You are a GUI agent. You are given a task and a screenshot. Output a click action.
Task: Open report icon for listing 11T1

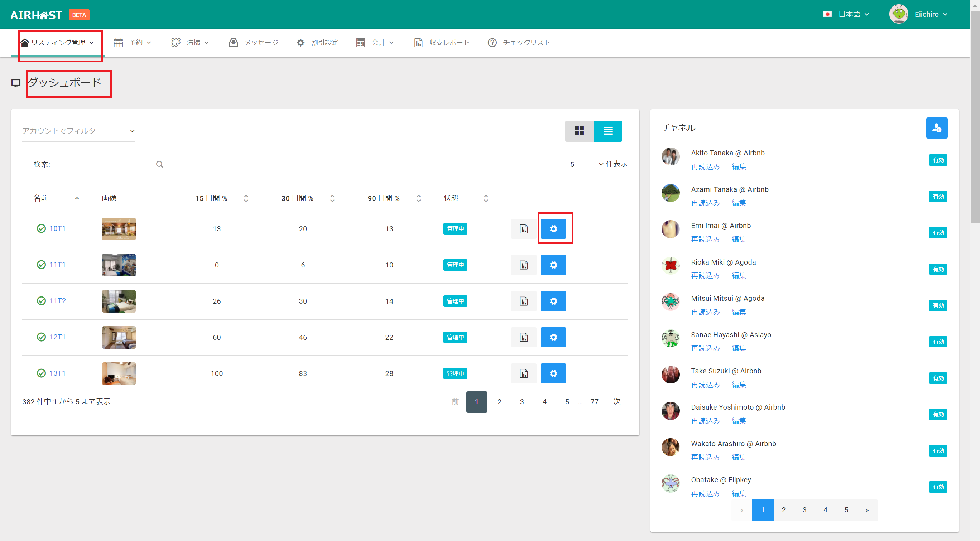[x=523, y=265]
